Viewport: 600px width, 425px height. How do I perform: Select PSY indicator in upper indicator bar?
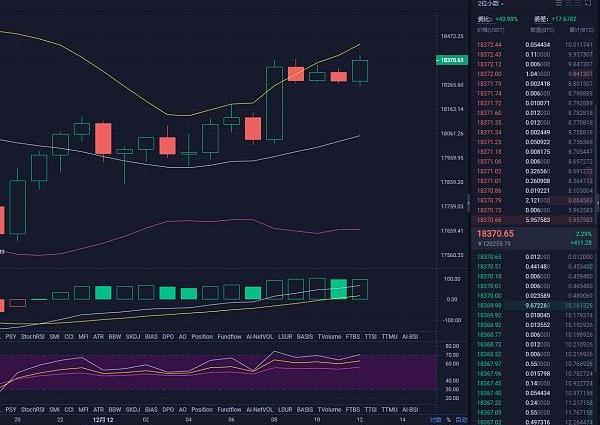point(11,337)
